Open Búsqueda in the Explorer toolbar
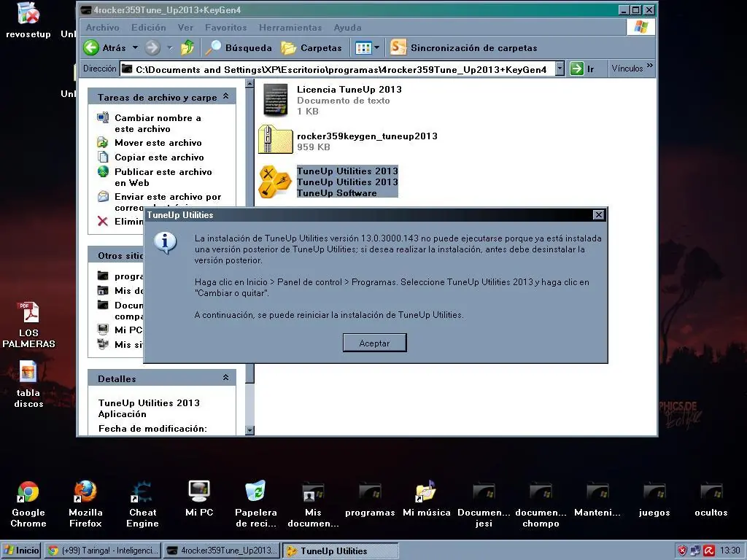 click(239, 47)
